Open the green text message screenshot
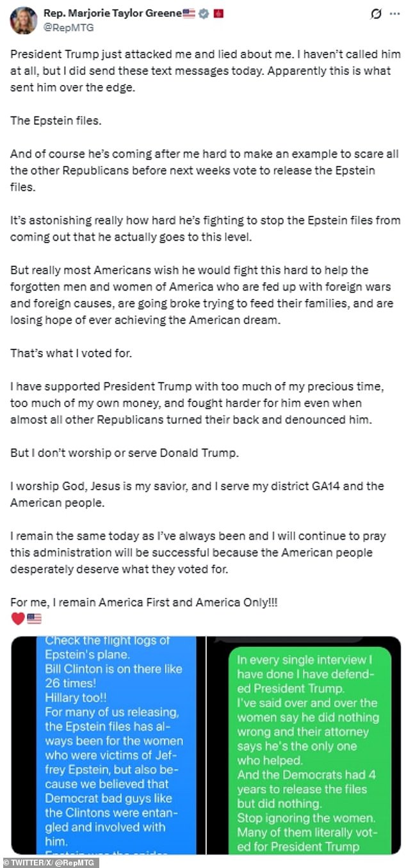The image size is (406, 868). coord(304,744)
